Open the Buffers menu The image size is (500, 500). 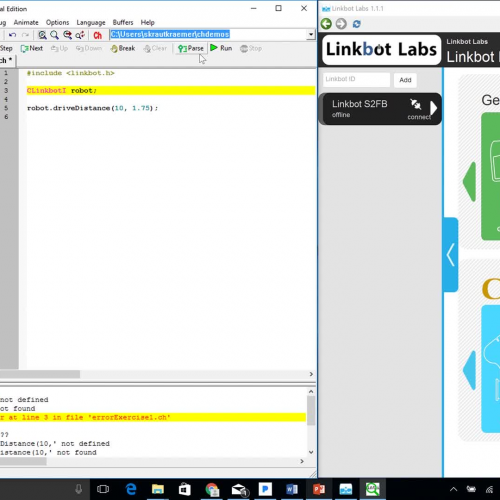click(123, 22)
